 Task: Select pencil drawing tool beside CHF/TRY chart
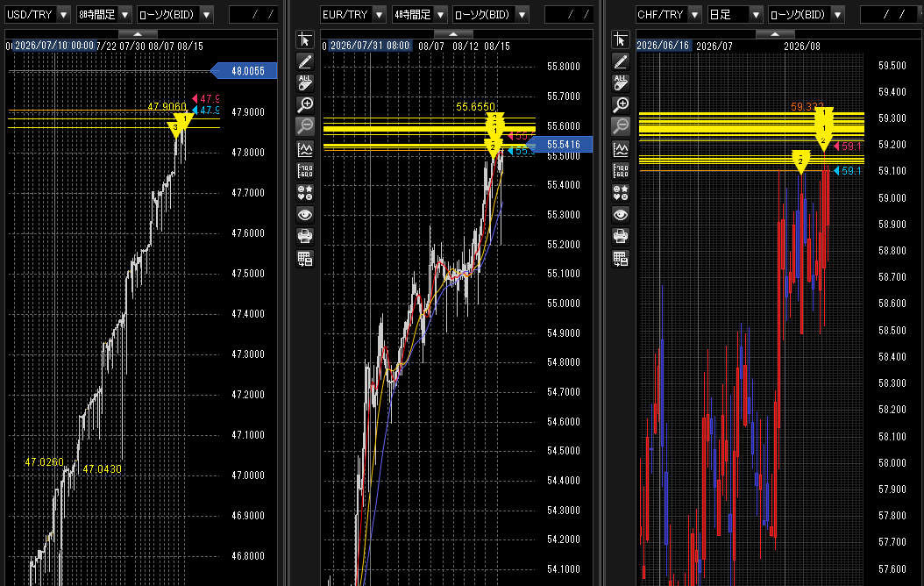point(621,61)
